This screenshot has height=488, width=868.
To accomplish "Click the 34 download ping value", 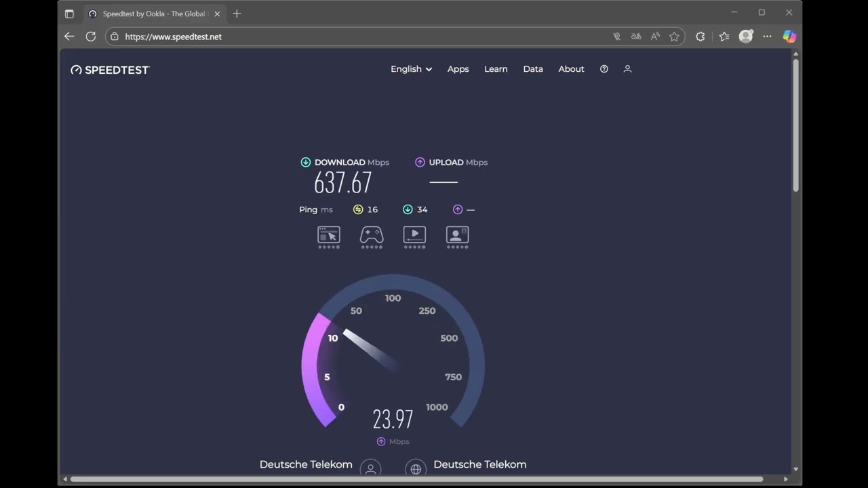I will (x=422, y=209).
